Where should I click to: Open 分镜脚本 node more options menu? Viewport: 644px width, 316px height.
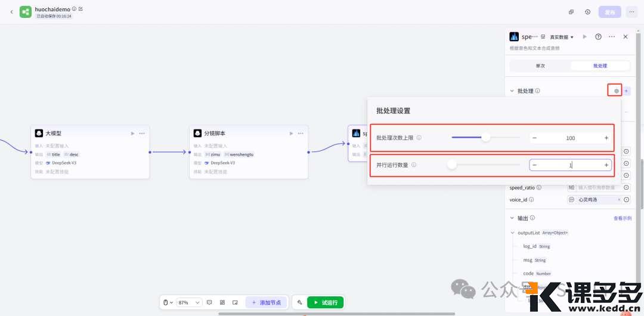[x=301, y=134]
